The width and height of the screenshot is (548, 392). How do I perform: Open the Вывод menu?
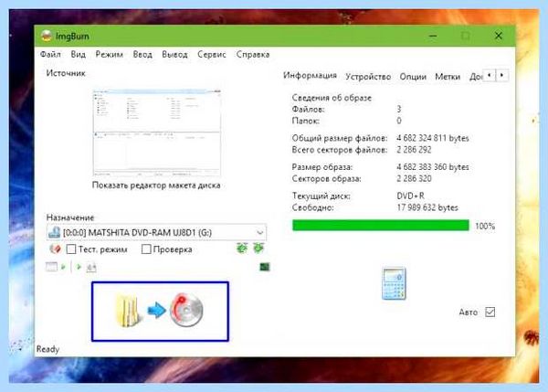(x=174, y=55)
